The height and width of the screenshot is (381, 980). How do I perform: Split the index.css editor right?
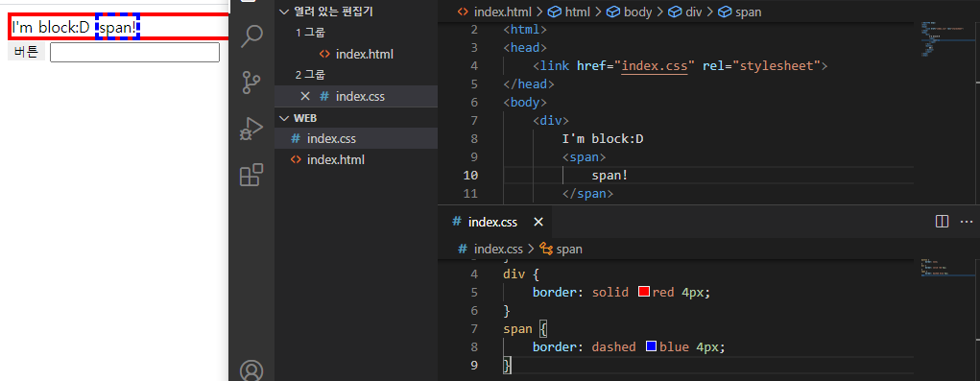click(942, 222)
